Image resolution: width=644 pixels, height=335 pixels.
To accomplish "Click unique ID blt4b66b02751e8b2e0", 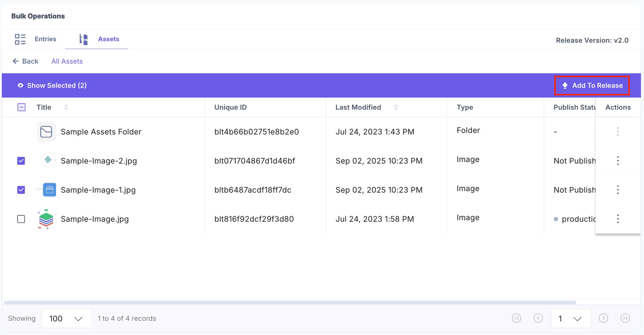I will click(256, 132).
